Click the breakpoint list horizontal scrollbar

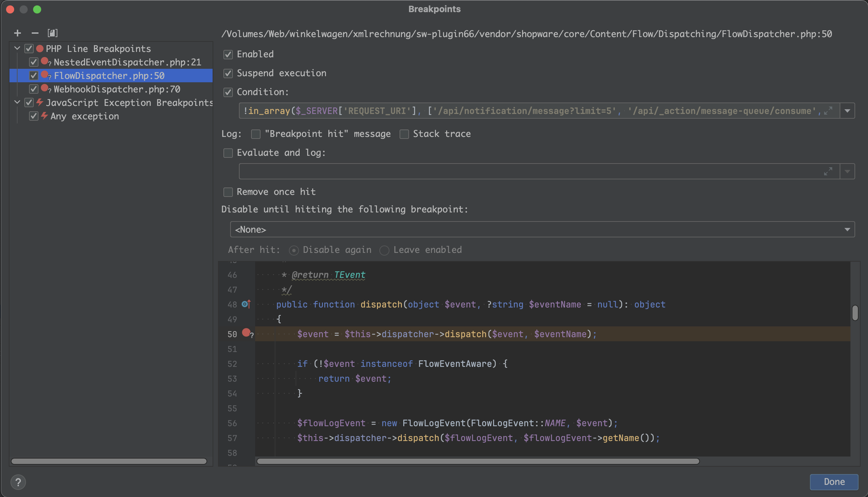pyautogui.click(x=109, y=461)
